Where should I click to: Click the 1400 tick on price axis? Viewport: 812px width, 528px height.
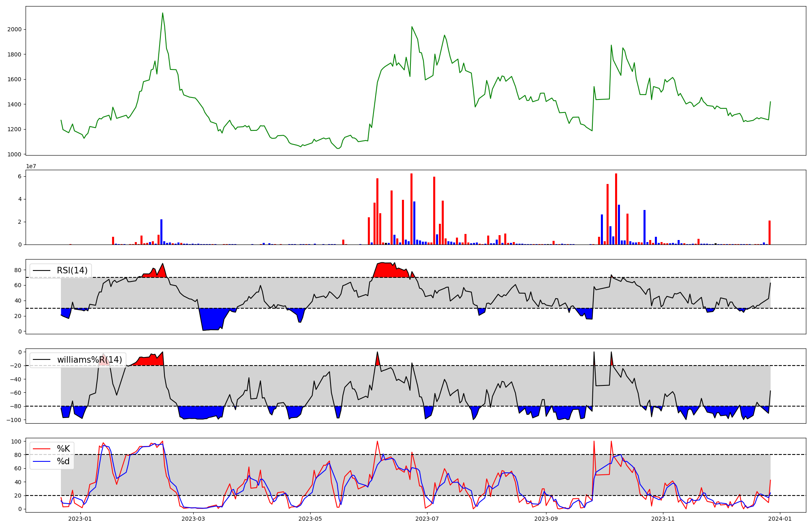14,104
